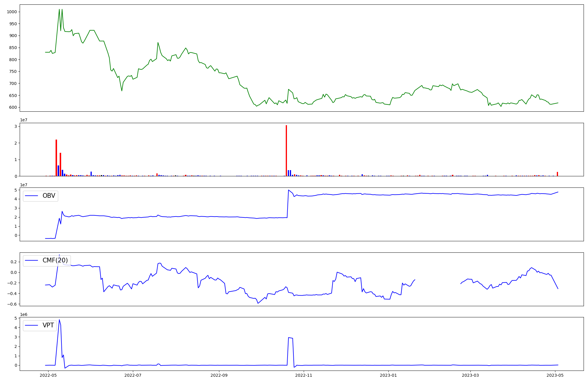Click the 1e7 exponent above the volume chart
Image resolution: width=588 pixels, height=382 pixels.
(x=24, y=120)
